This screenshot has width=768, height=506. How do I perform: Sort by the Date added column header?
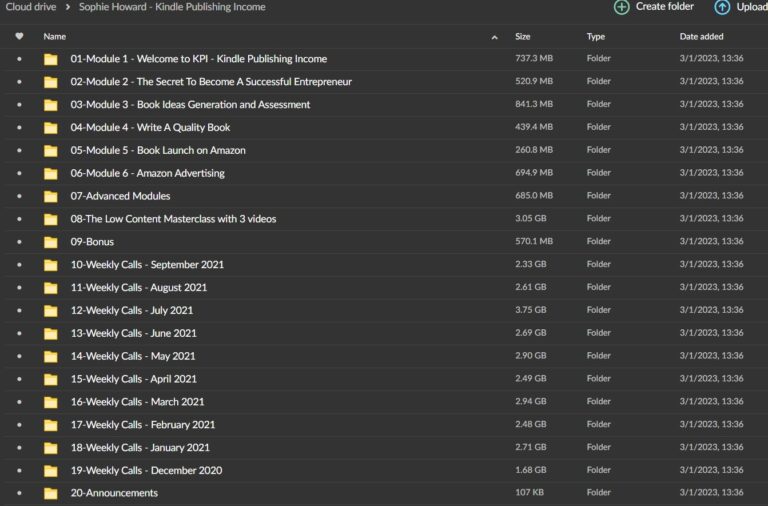pyautogui.click(x=701, y=37)
